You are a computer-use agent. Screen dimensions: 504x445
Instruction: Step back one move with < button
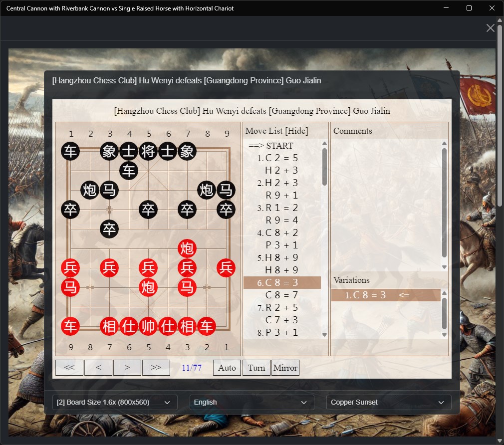(98, 368)
